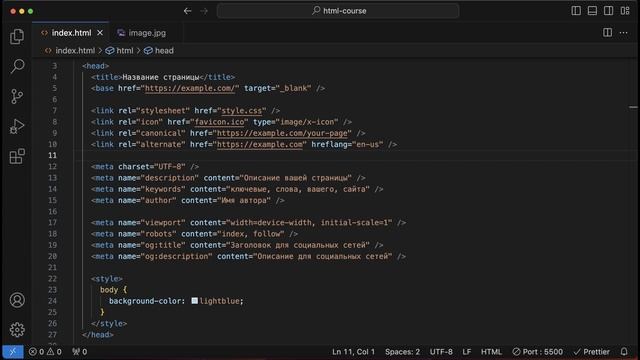Follow the https://example.com/your-page link
Viewport: 640px width, 360px height.
point(282,133)
